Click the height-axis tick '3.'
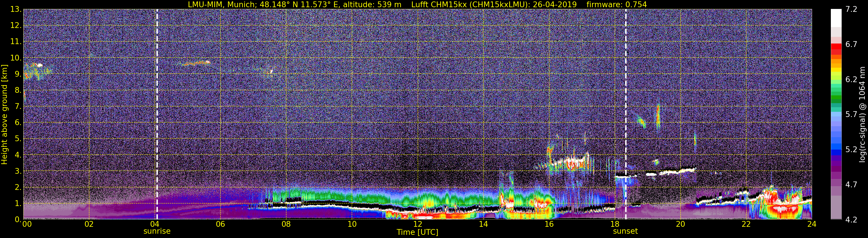868x238 pixels. (x=18, y=171)
